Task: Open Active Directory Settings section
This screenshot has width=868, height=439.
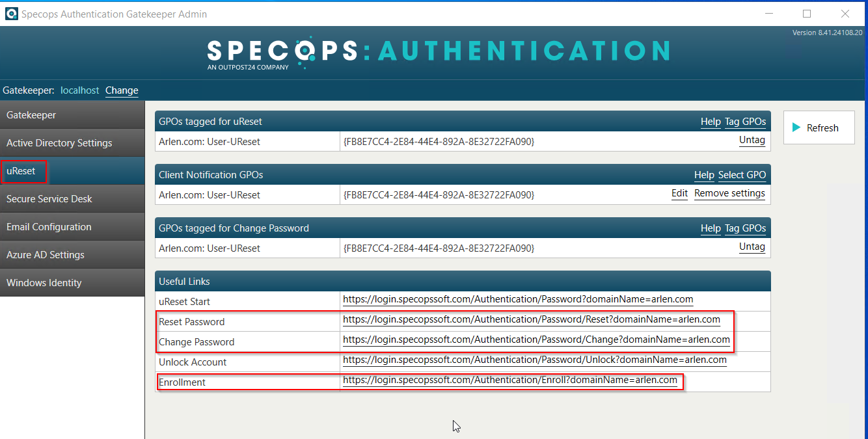Action: click(72, 143)
